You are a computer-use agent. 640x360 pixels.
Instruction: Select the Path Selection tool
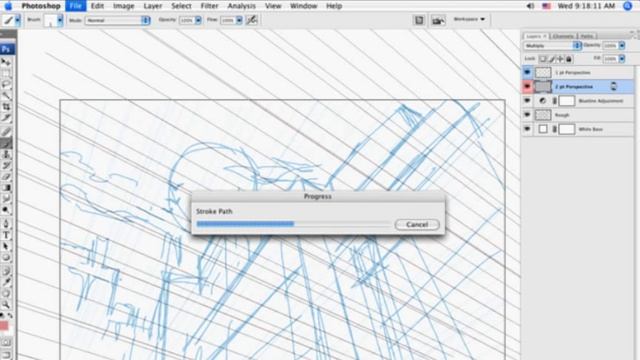point(6,246)
